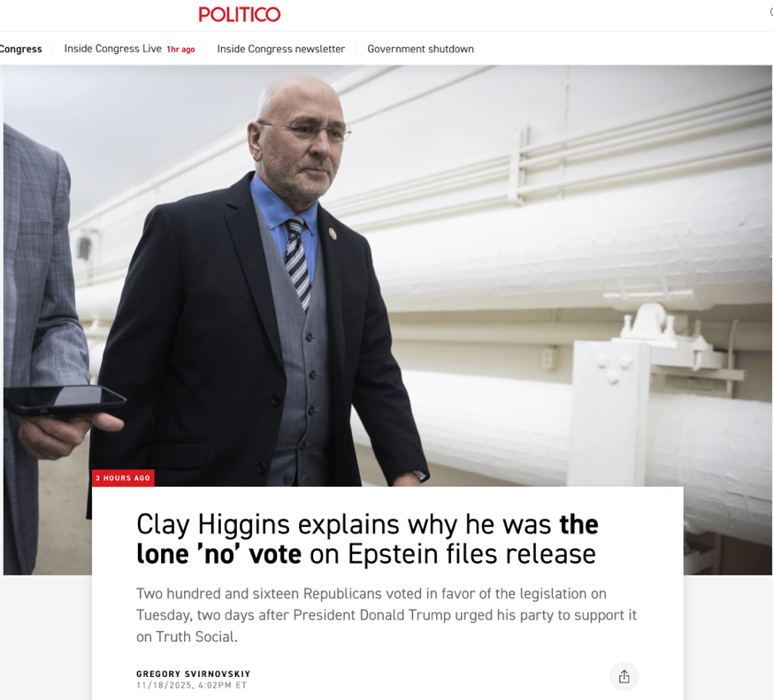Open the Congress section tab

[x=20, y=49]
